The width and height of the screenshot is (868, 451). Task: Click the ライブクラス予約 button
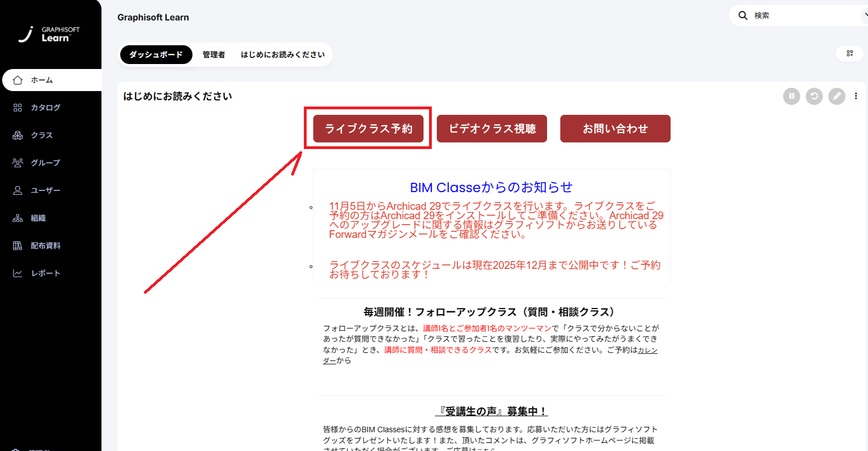coord(368,129)
